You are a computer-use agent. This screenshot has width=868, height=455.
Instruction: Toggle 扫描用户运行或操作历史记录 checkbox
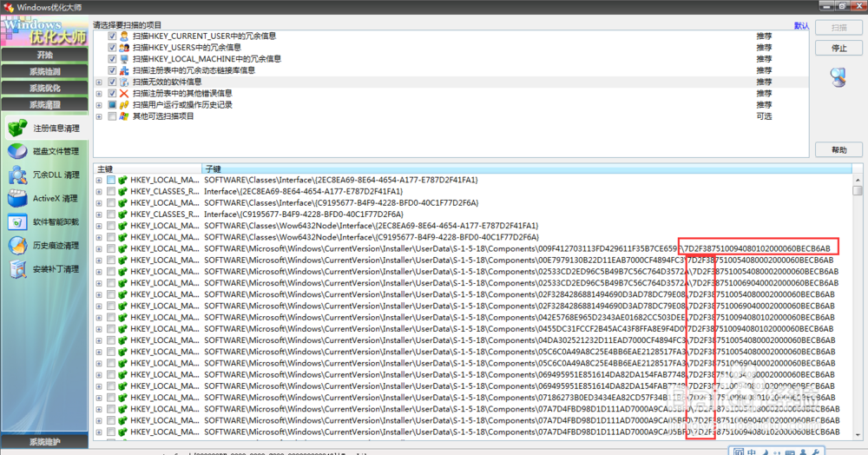112,104
